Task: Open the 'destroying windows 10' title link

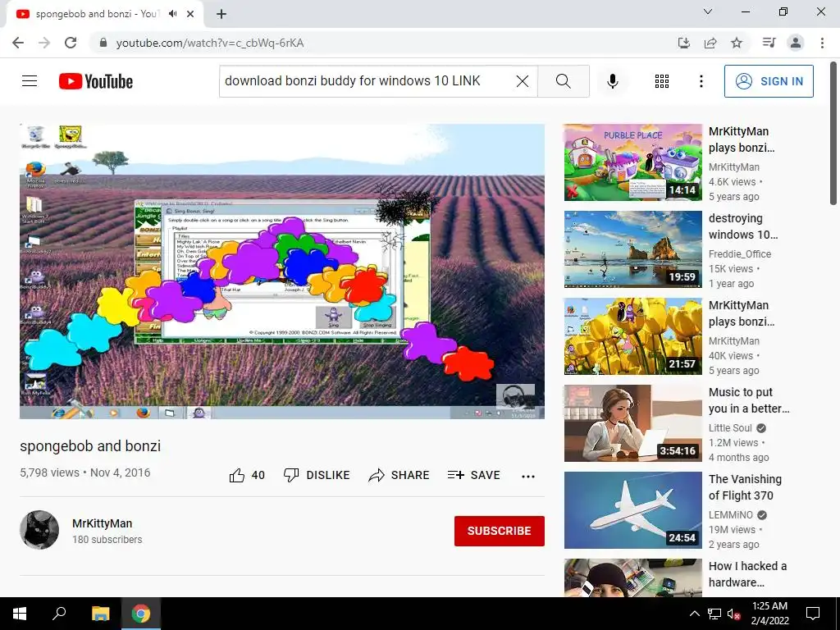Action: [x=743, y=226]
